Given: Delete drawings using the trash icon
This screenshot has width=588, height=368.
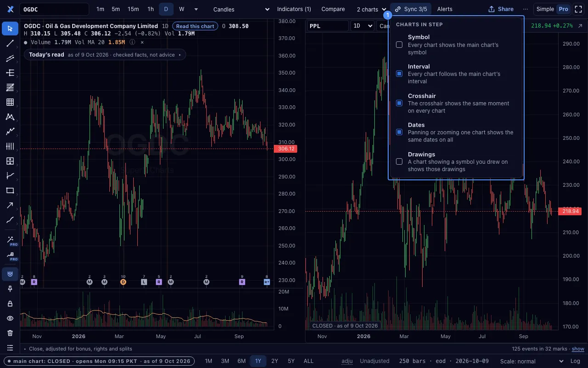Looking at the screenshot, I should [10, 333].
